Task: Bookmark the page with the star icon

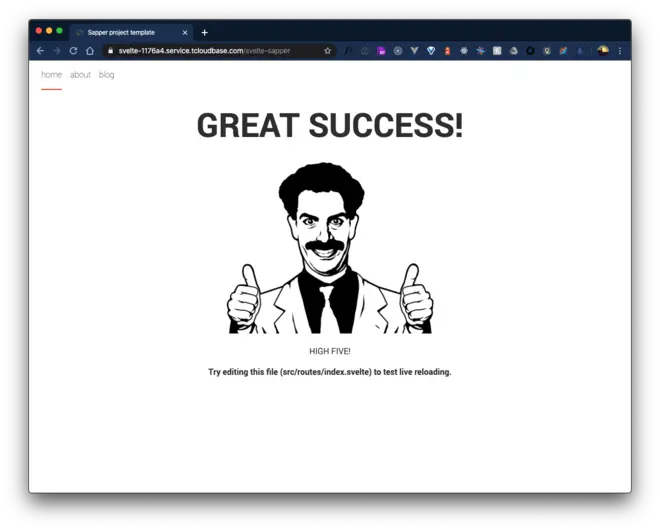Action: [327, 51]
